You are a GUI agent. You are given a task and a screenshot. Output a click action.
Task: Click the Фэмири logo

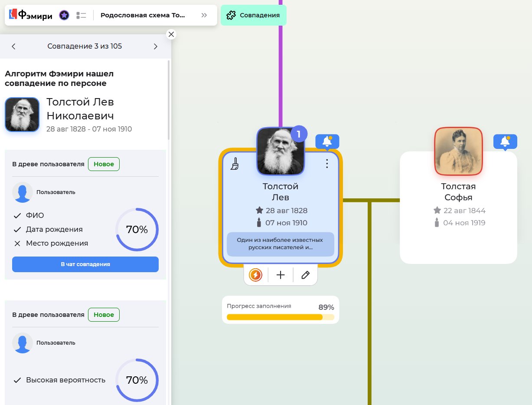[x=31, y=15]
